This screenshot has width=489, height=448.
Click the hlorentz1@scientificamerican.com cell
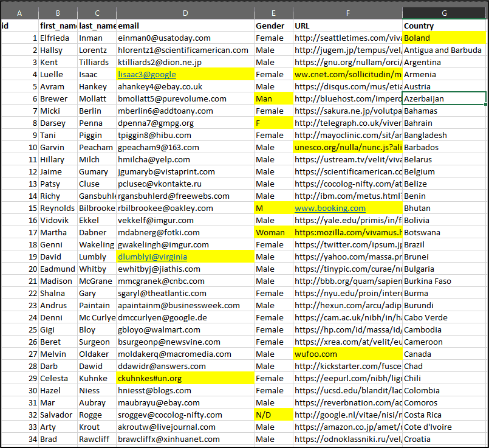click(185, 50)
